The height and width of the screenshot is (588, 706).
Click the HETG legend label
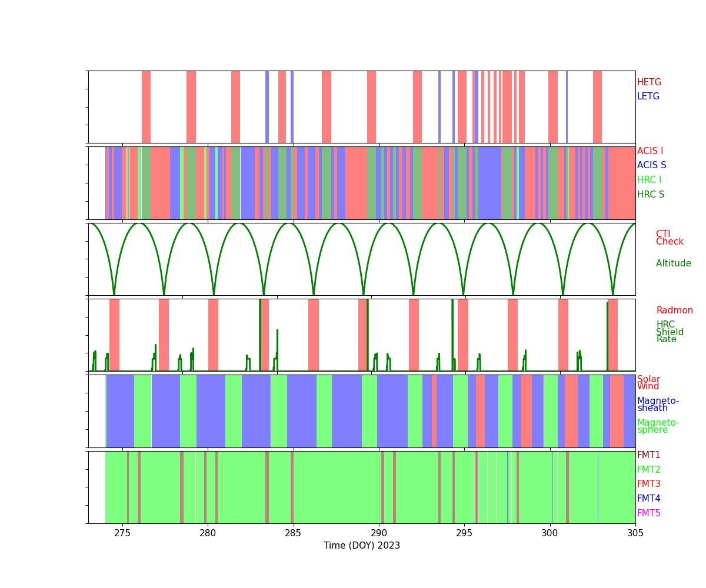pyautogui.click(x=649, y=83)
